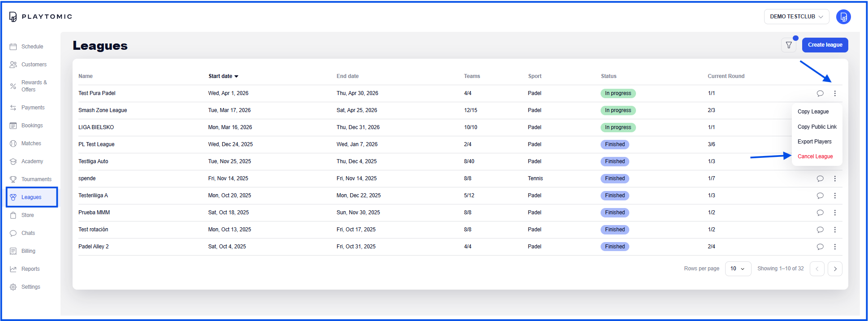Viewport: 868px width, 321px height.
Task: Click the Create league button
Action: [x=825, y=45]
